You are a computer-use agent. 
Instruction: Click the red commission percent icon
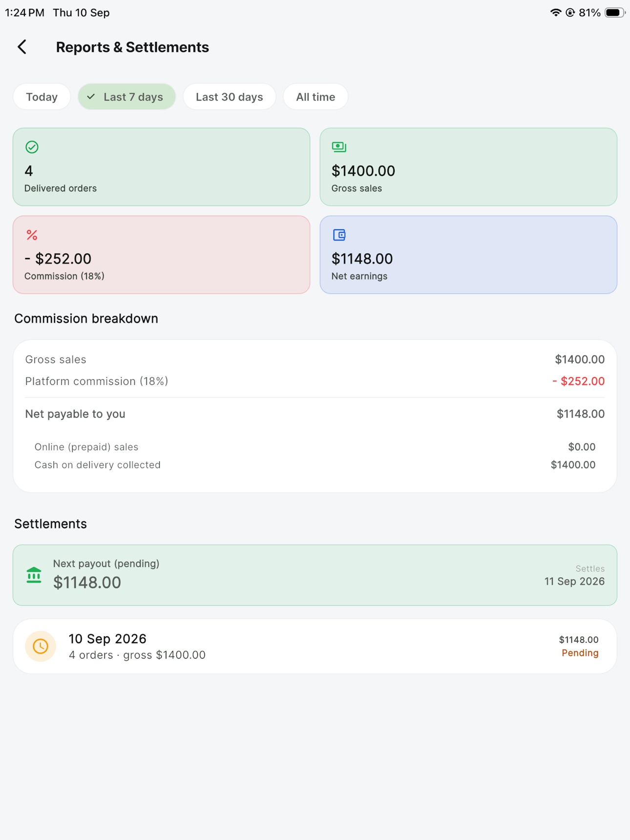pyautogui.click(x=32, y=235)
